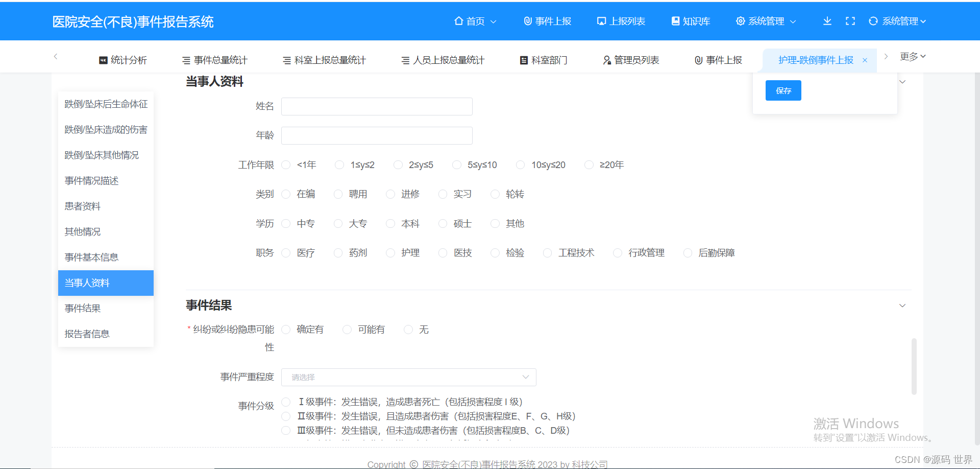Screen dimensions: 980x469
Task: Click the list icon beside 人员上报总量统计
Action: tap(405, 60)
